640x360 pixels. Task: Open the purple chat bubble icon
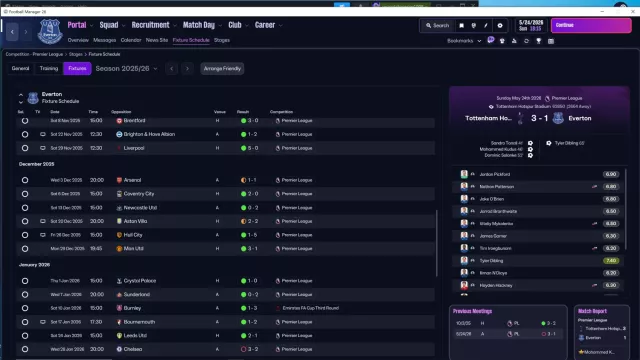[491, 40]
